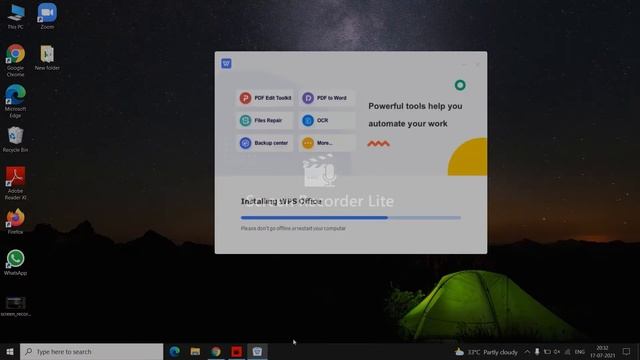Open Chrome from the taskbar

click(x=216, y=351)
